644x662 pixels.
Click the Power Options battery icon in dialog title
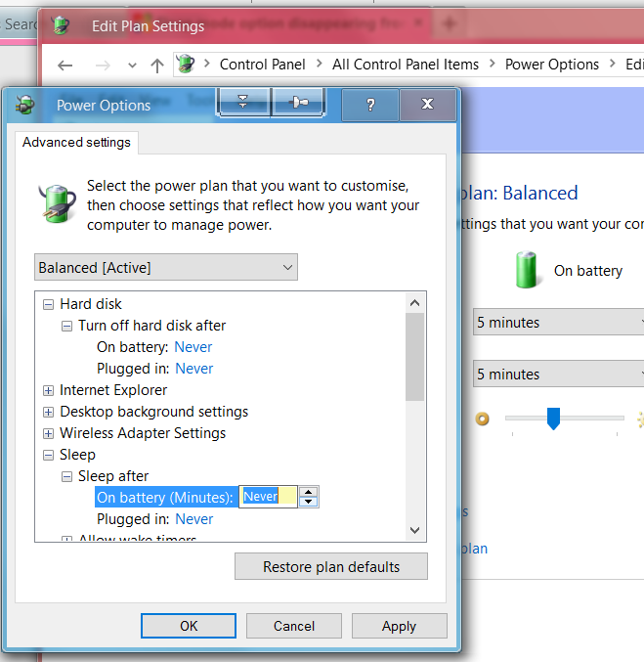[24, 105]
